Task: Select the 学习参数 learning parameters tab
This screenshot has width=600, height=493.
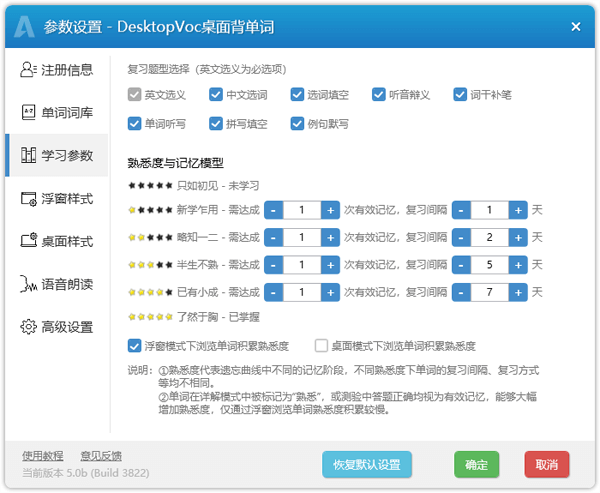Action: tap(57, 155)
